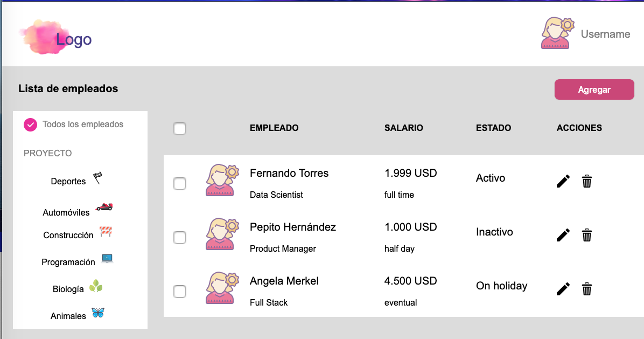
Task: Select the Todos los empleados filter
Action: tap(82, 124)
